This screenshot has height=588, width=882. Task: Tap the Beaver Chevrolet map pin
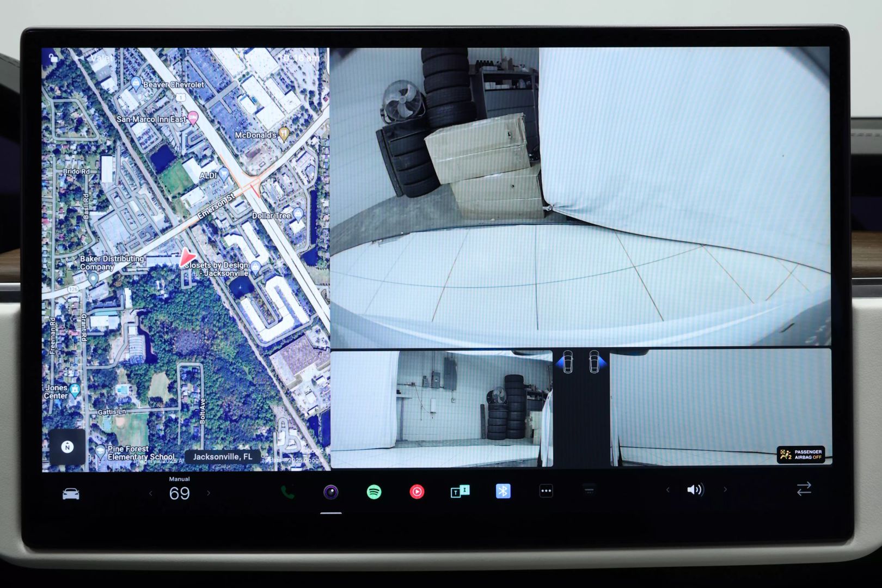(x=136, y=84)
